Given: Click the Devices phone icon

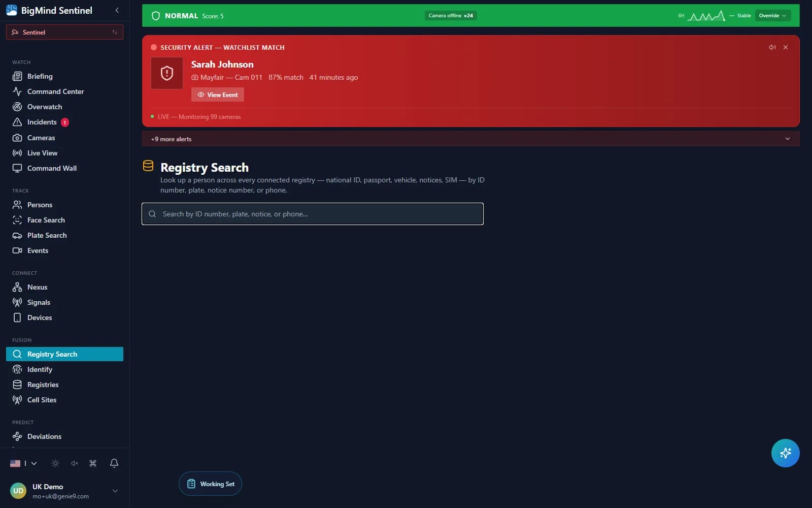Looking at the screenshot, I should [x=17, y=317].
